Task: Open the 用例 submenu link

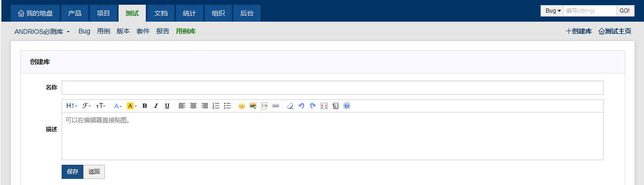Action: [x=103, y=32]
